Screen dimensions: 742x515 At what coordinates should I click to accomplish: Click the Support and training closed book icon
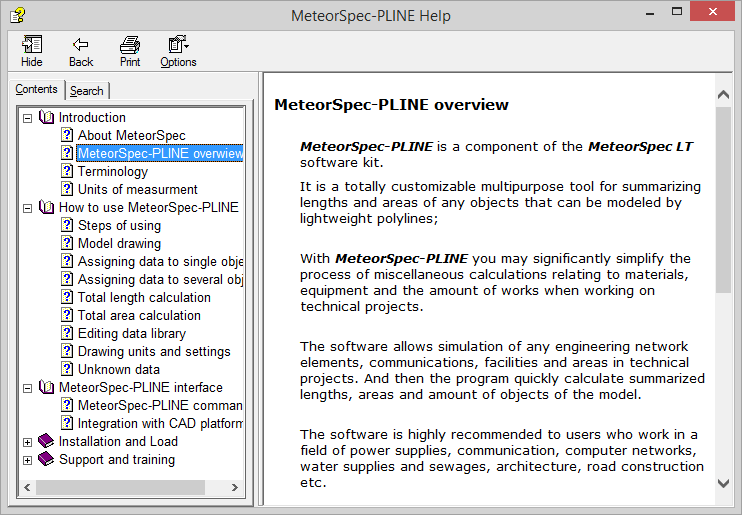tap(46, 459)
